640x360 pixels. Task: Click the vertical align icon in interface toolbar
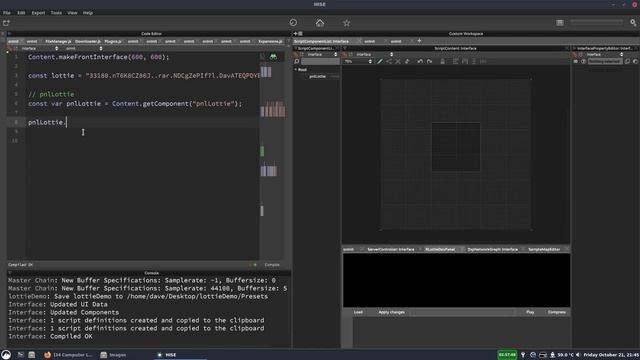pos(474,61)
